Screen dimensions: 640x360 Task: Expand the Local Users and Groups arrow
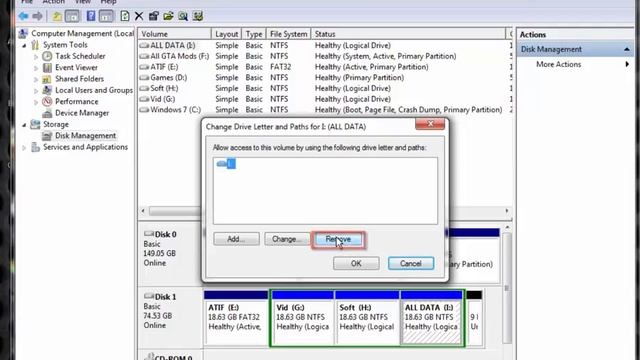(x=36, y=91)
